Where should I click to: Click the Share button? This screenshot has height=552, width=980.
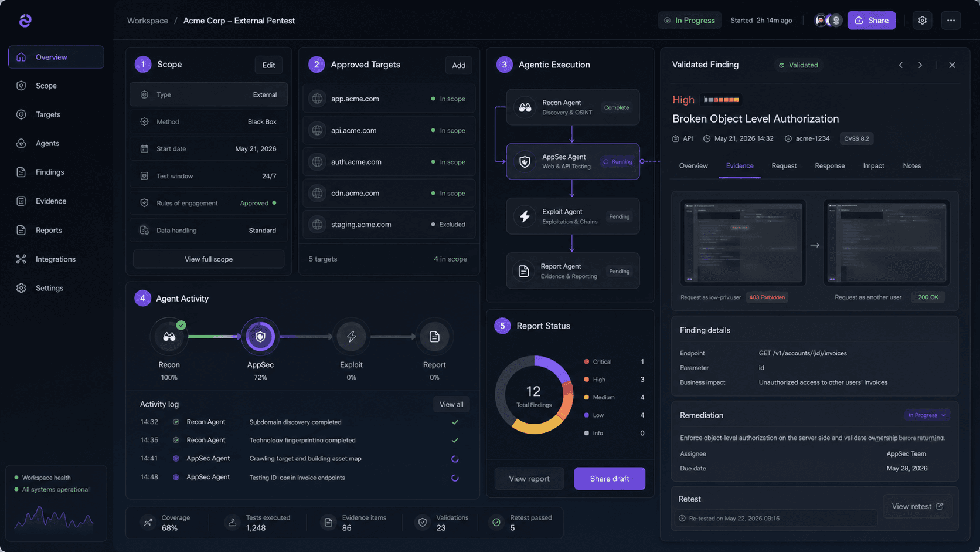point(871,20)
